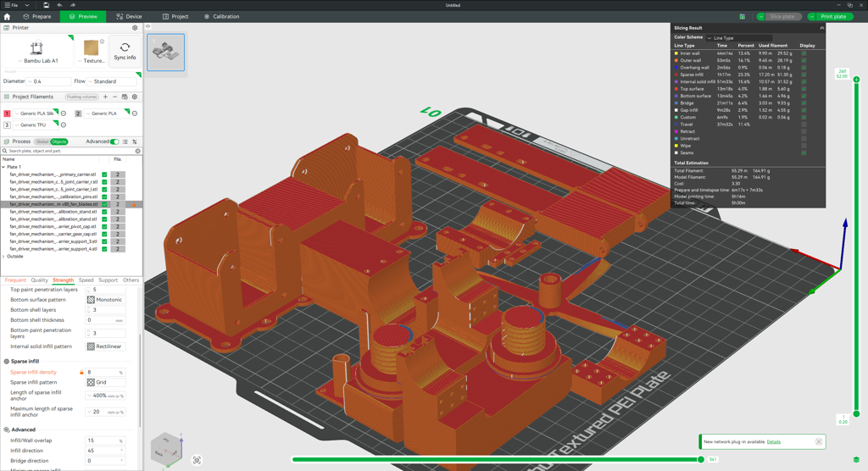The height and width of the screenshot is (471, 868).
Task: Open Bottom surface pattern Monotonic dropdown
Action: tap(106, 299)
